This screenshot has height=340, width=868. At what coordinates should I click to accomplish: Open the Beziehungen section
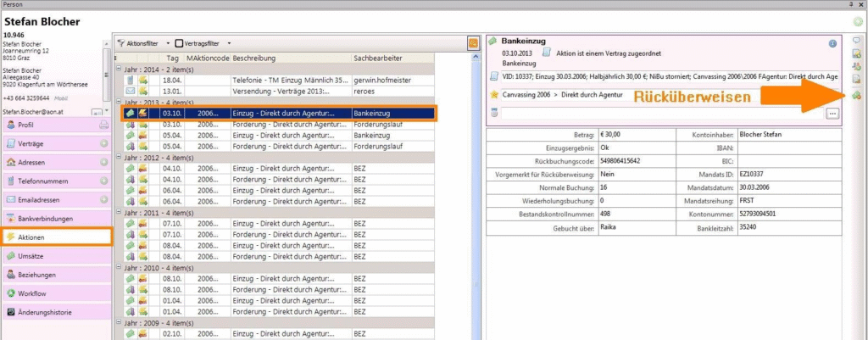(57, 275)
